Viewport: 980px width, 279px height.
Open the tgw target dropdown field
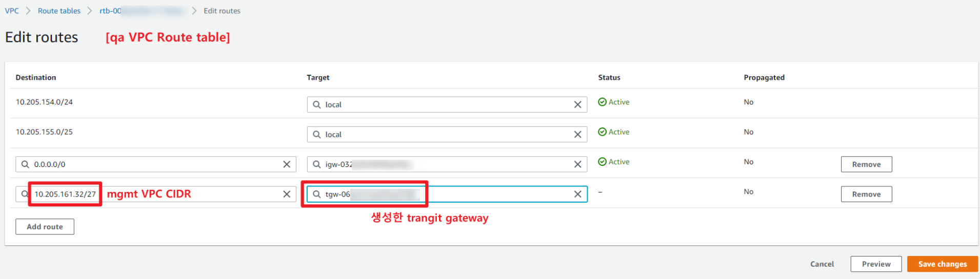[x=492, y=194]
